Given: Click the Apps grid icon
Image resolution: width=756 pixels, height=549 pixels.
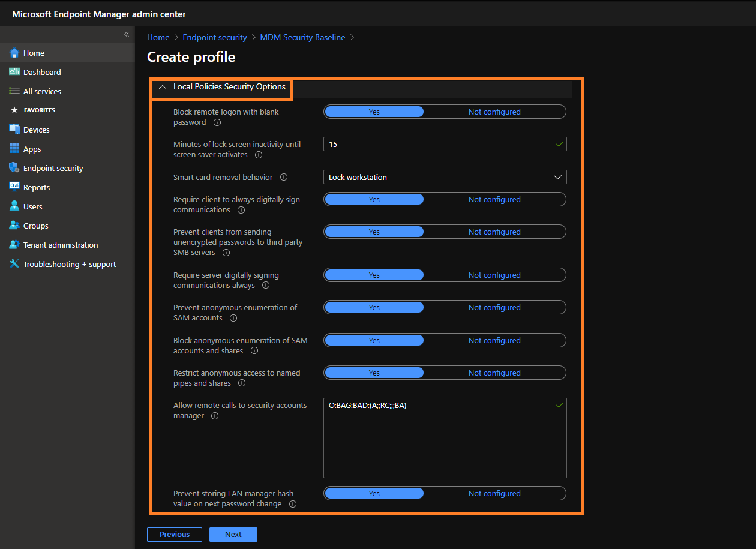Looking at the screenshot, I should point(14,149).
